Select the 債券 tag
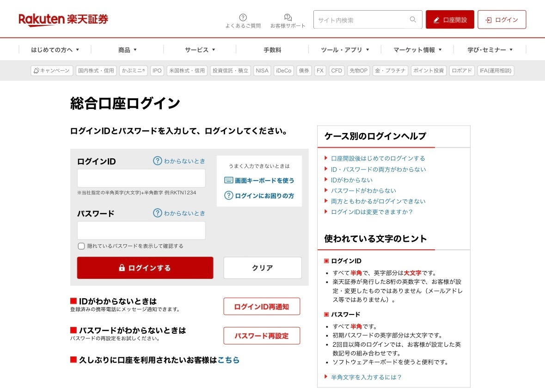Viewport: 545px width, 392px height. (x=304, y=71)
